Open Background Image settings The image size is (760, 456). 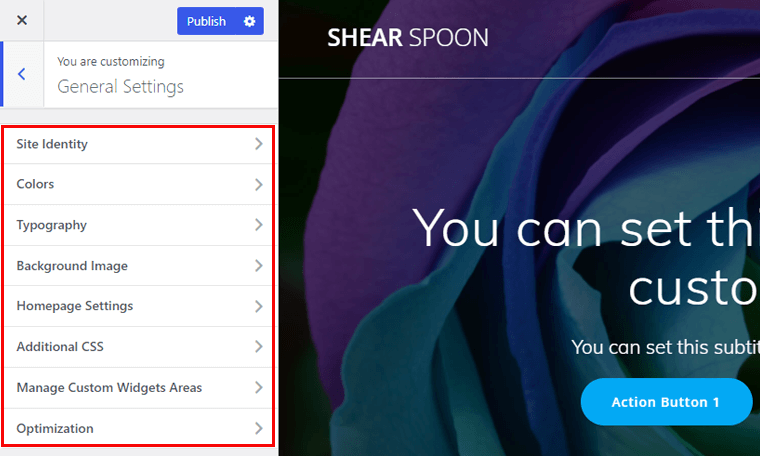(139, 266)
